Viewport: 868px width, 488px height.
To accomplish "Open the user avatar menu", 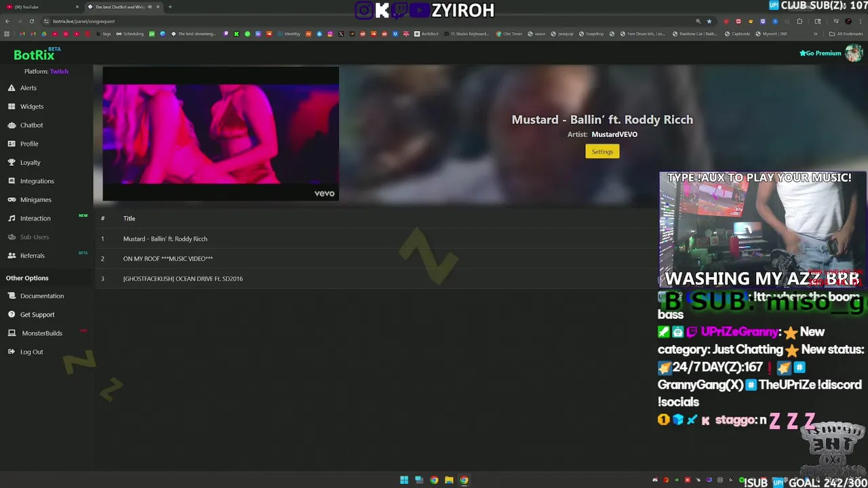I will pyautogui.click(x=853, y=53).
